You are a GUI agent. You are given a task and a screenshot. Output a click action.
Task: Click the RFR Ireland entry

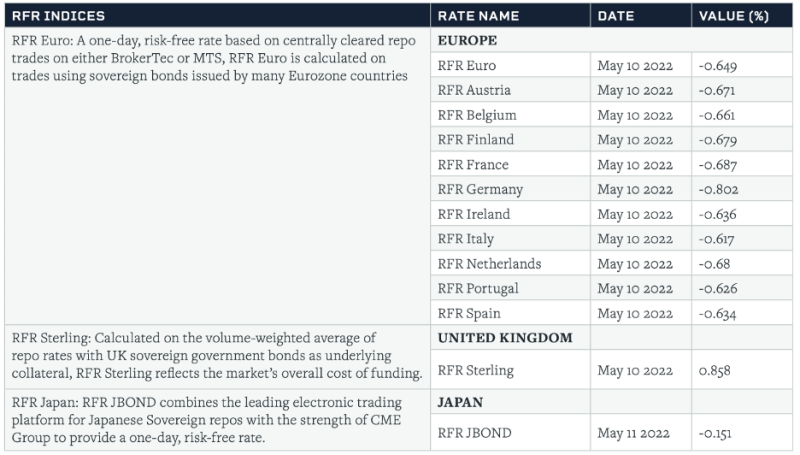474,214
